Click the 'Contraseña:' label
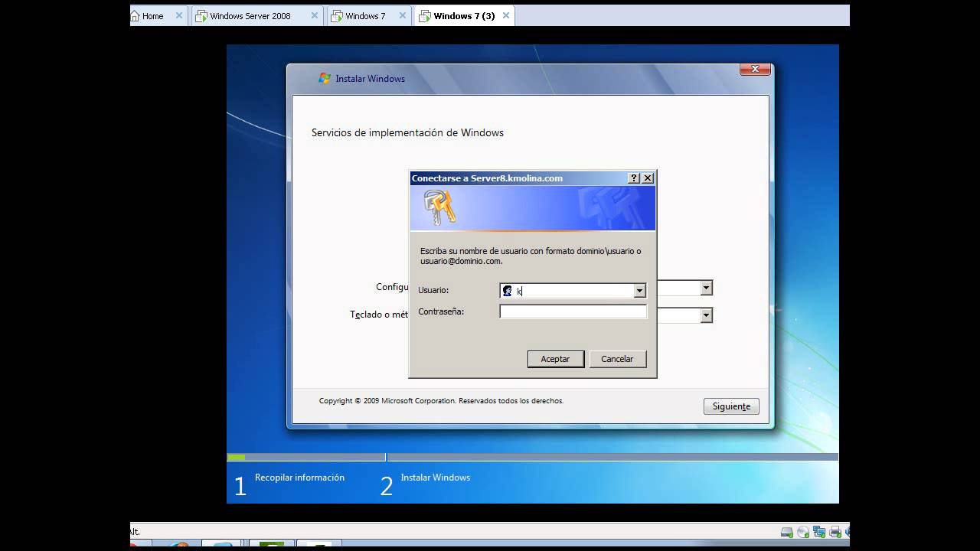The image size is (980, 551). pos(441,311)
